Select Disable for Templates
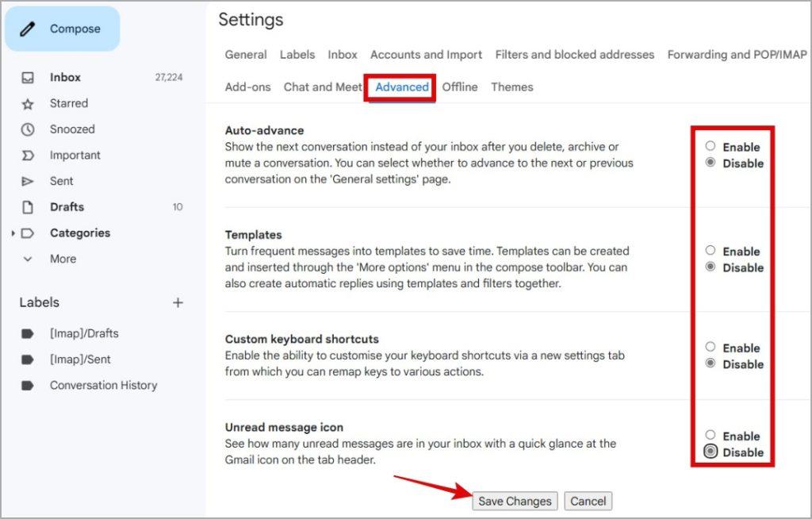This screenshot has height=519, width=812. (710, 267)
